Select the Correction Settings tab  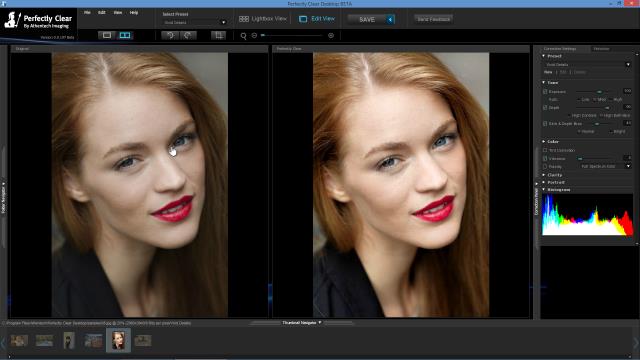(x=560, y=49)
